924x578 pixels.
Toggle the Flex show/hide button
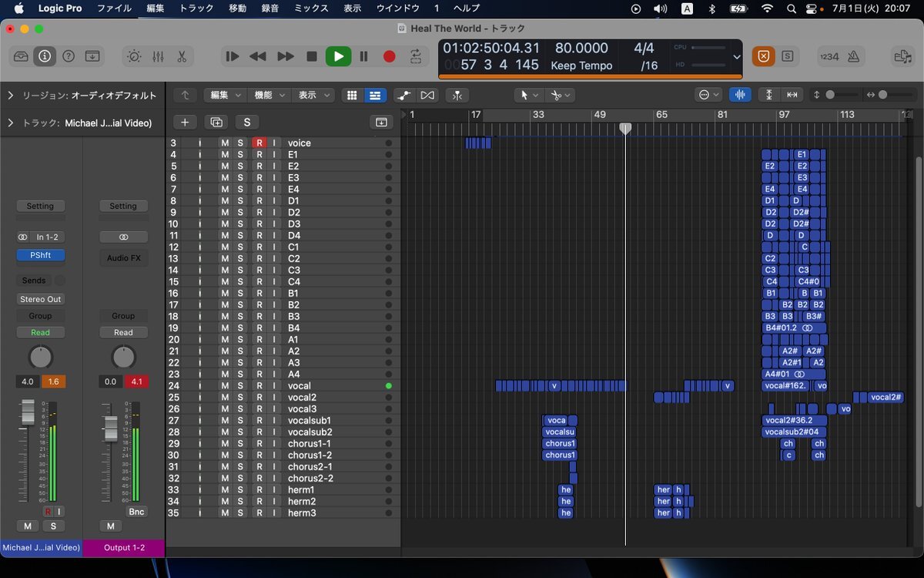(x=427, y=95)
